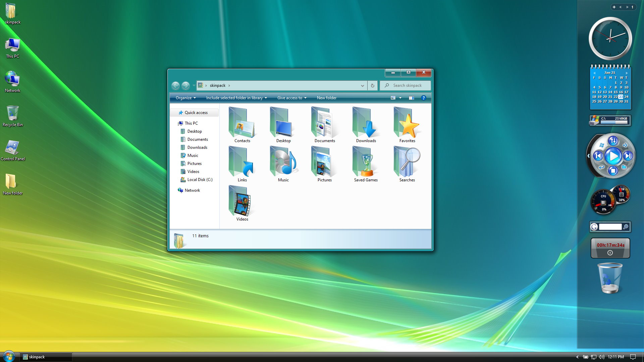Click the add gadget plus icon
Screen dimensions: 644x362
(x=614, y=7)
